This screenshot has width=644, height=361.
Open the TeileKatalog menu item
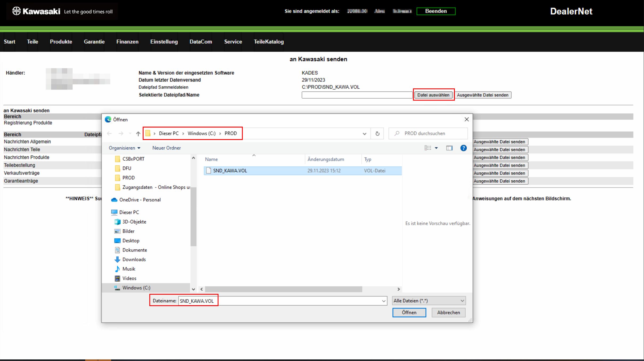(268, 42)
